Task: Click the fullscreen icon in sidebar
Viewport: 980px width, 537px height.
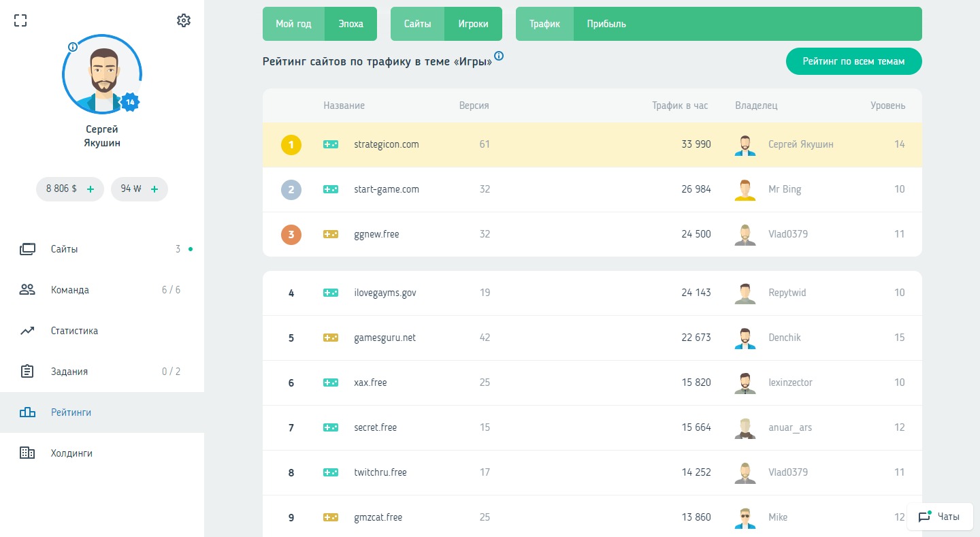Action: (x=20, y=20)
